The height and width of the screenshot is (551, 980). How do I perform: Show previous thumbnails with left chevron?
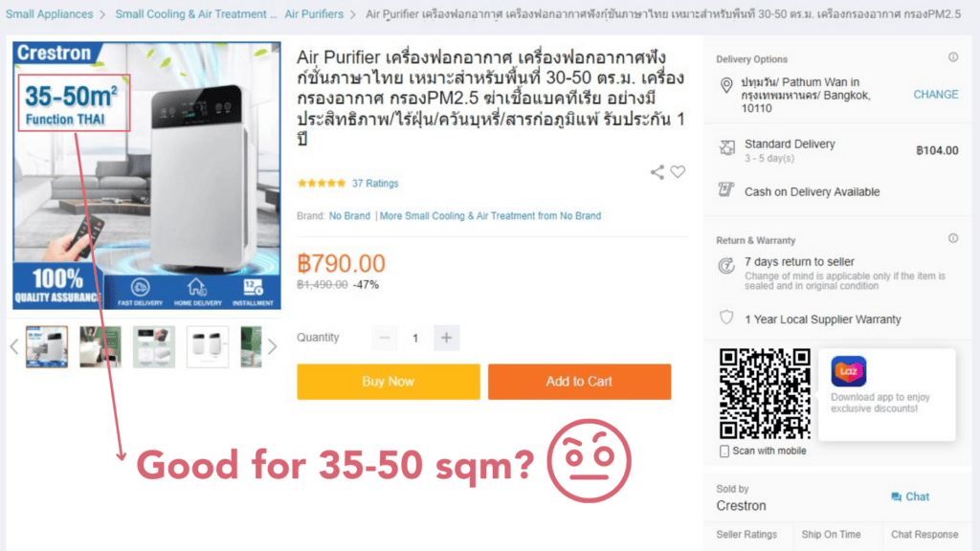point(14,346)
